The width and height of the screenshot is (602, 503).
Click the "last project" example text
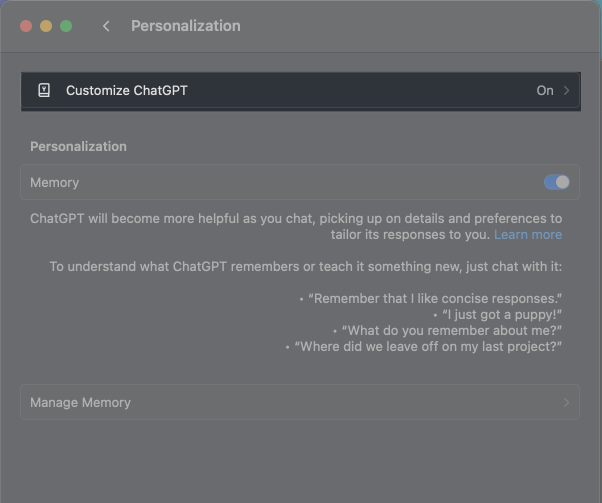click(x=427, y=346)
